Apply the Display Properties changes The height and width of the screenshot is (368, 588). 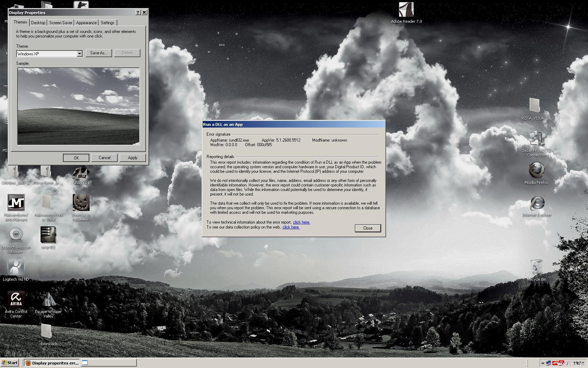133,158
